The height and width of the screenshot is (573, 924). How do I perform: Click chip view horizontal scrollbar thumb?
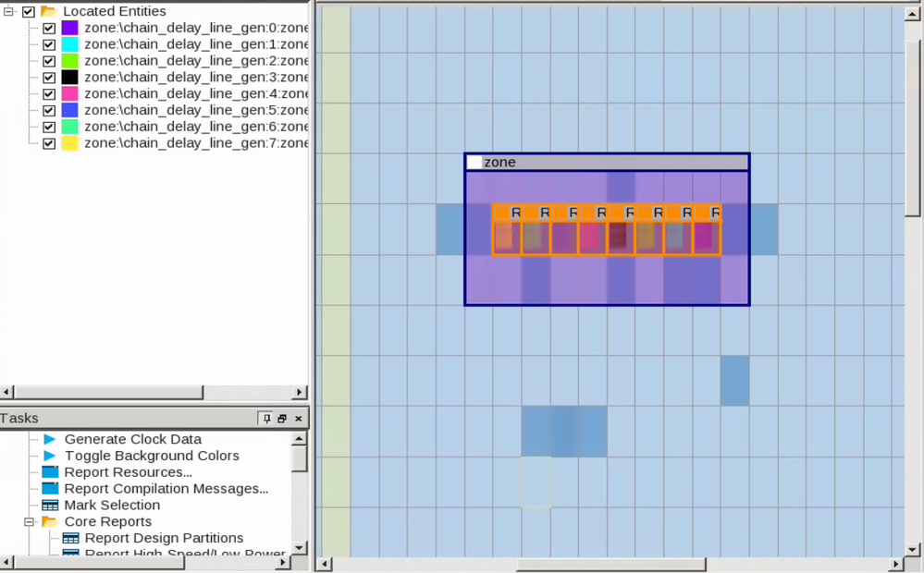tap(611, 564)
